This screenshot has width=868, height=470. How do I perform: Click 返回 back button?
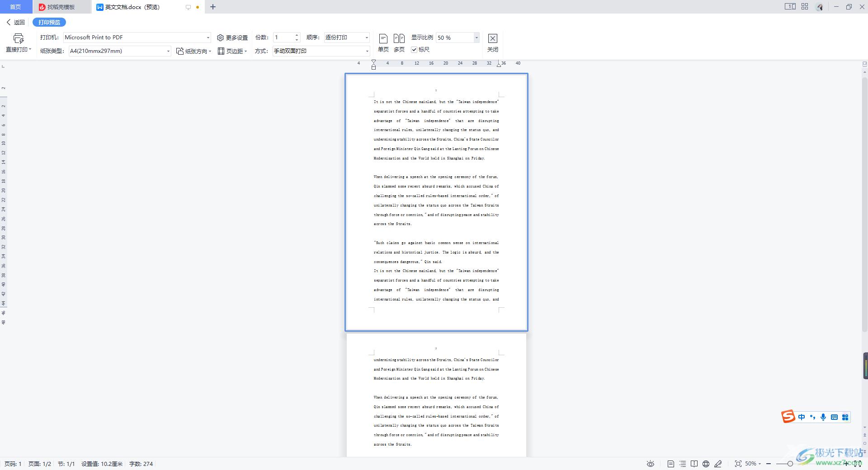click(15, 22)
